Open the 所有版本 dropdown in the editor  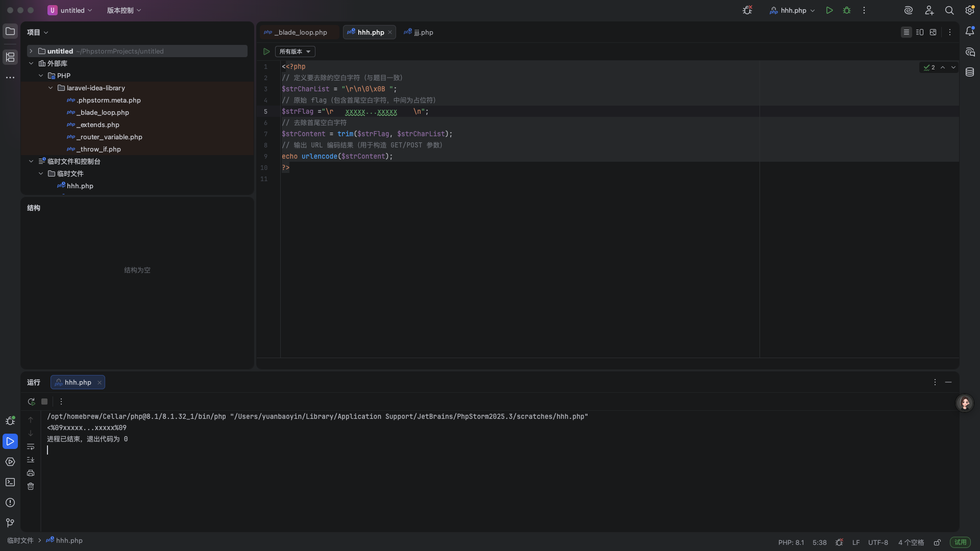point(295,52)
